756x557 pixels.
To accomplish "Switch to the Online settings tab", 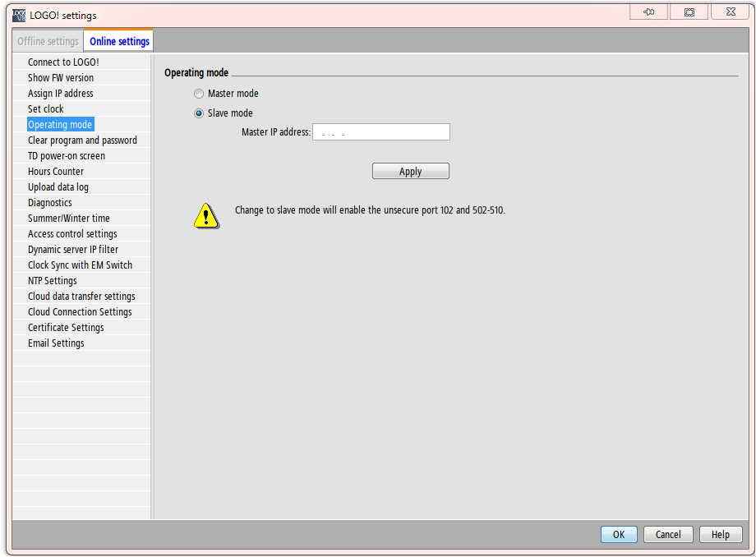I will [x=119, y=41].
